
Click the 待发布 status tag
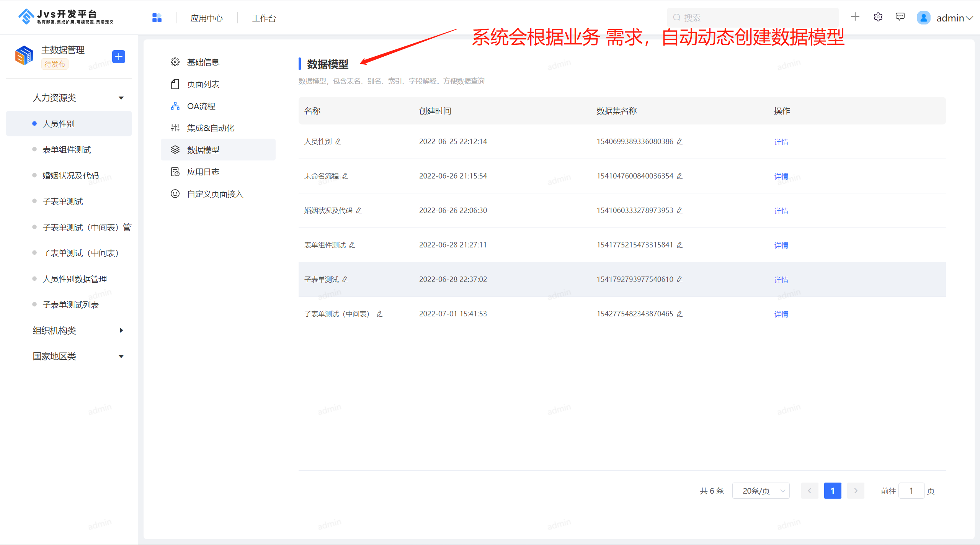coord(55,64)
